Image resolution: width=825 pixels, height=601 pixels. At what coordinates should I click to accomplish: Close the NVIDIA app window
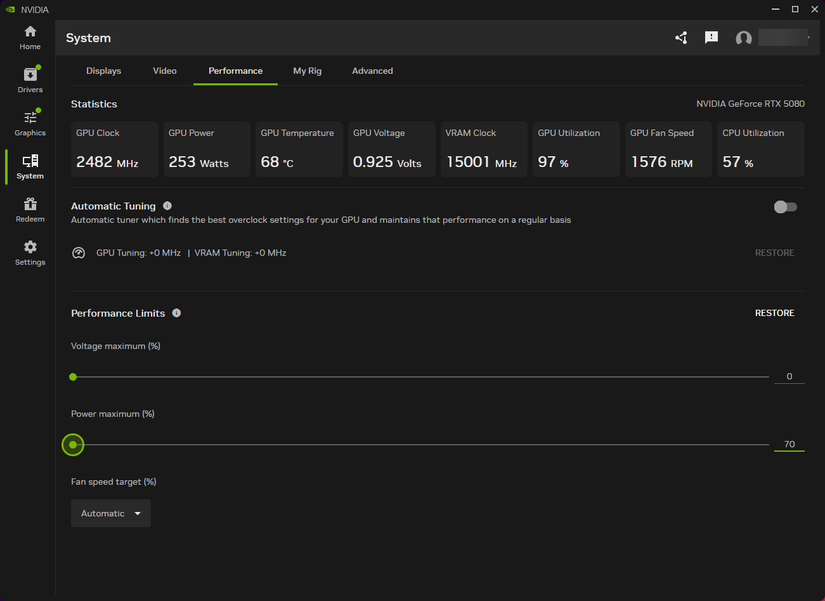[x=814, y=9]
